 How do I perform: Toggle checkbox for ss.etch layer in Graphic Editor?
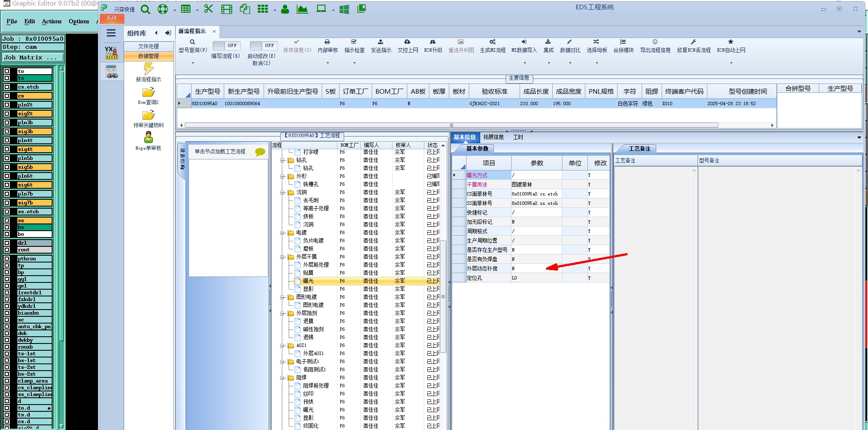coord(7,212)
